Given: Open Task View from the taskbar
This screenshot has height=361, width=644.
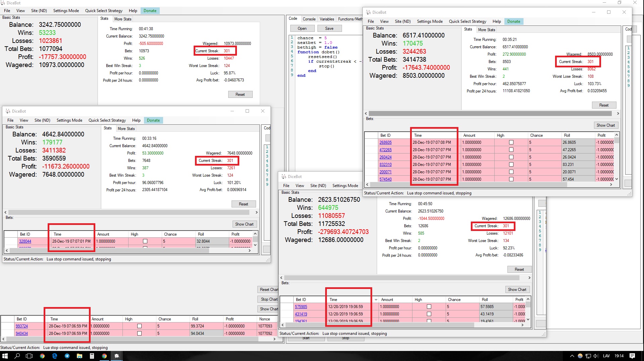Looking at the screenshot, I should click(x=30, y=356).
